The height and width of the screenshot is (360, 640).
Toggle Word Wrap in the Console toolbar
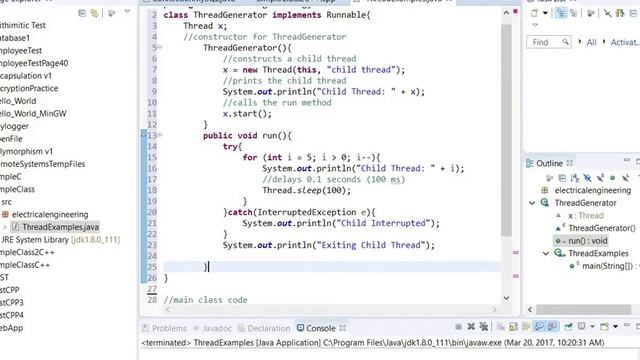pos(526,327)
